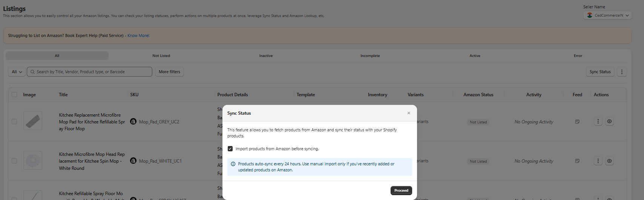This screenshot has height=200, width=644.
Task: Click the Sync Status button in the toolbar
Action: tap(600, 72)
